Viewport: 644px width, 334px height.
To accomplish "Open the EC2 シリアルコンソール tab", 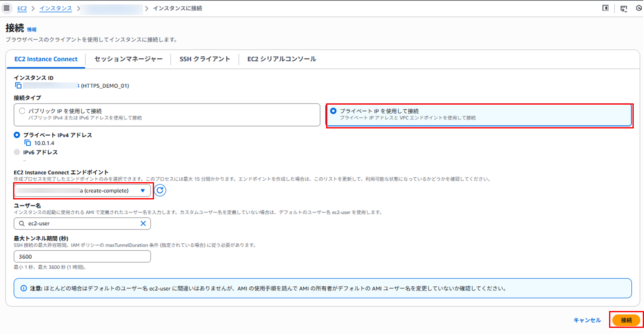I will coord(282,59).
